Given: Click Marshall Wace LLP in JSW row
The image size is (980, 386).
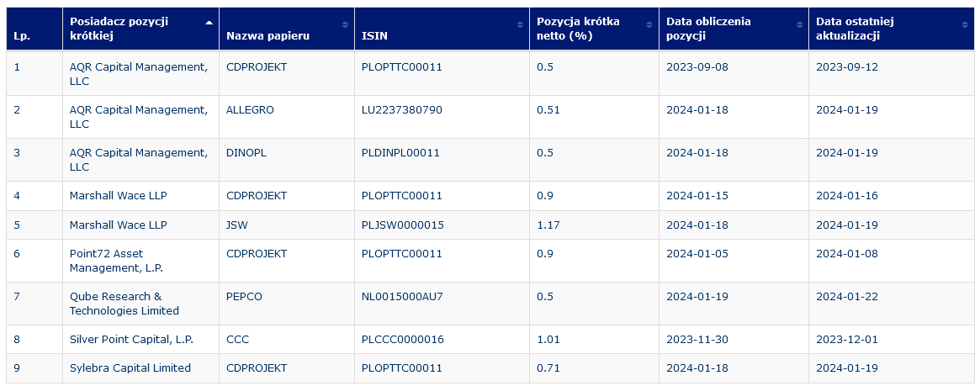Looking at the screenshot, I should pos(118,225).
